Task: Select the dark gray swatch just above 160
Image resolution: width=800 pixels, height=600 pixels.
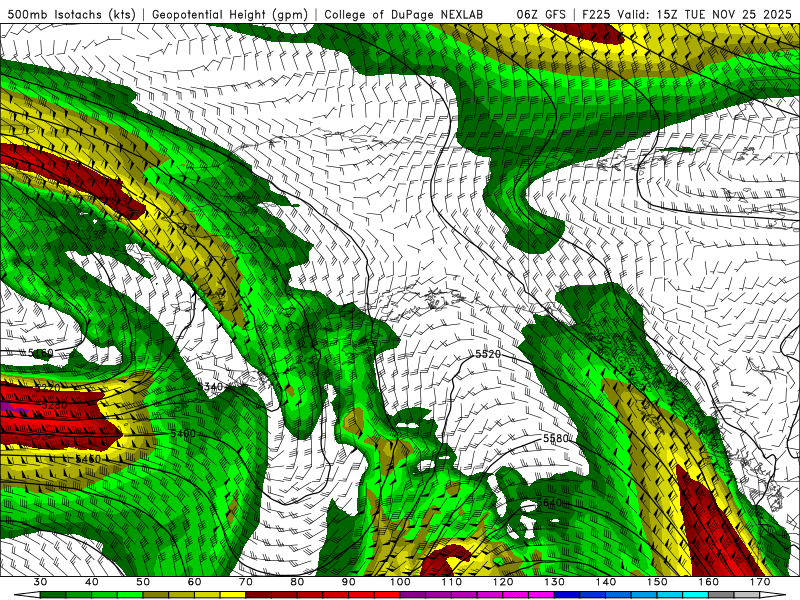Action: point(721,595)
